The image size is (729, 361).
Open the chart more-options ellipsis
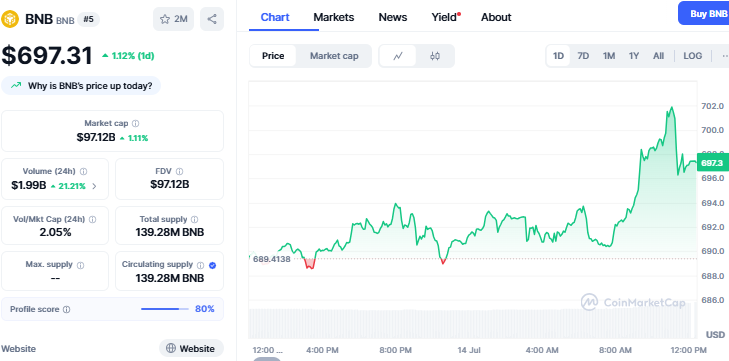coord(724,56)
